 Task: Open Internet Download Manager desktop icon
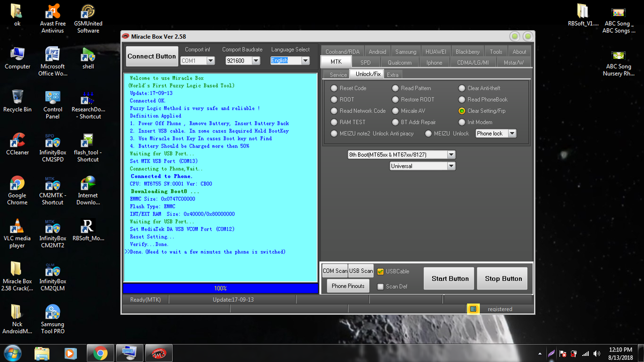click(88, 190)
